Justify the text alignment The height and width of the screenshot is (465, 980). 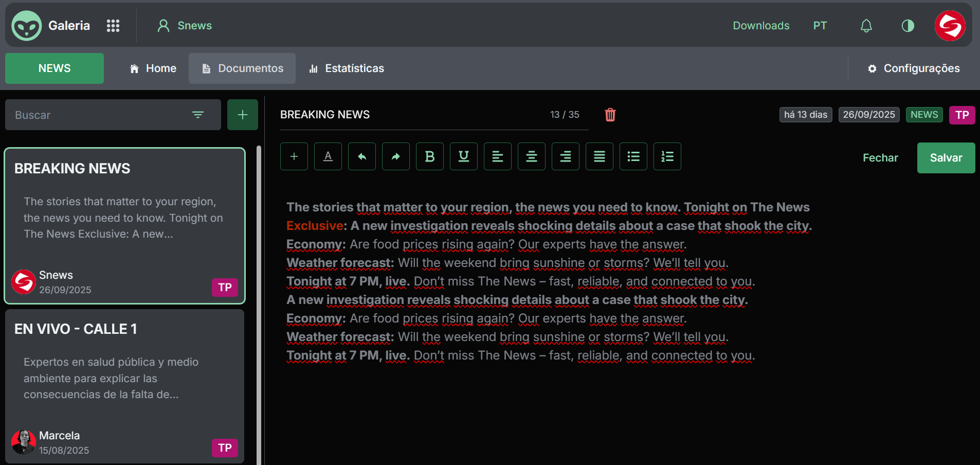click(600, 156)
